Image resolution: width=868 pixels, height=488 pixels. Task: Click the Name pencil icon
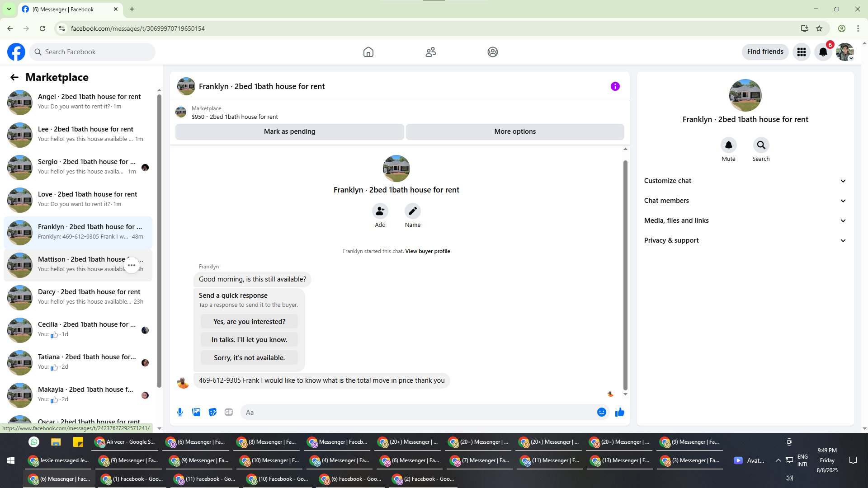coord(412,211)
